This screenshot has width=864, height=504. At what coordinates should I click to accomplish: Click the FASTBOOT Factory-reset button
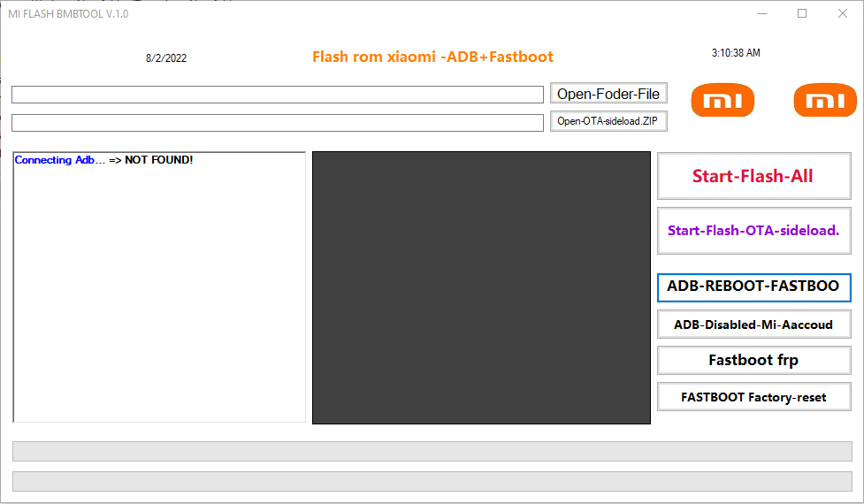coord(753,397)
